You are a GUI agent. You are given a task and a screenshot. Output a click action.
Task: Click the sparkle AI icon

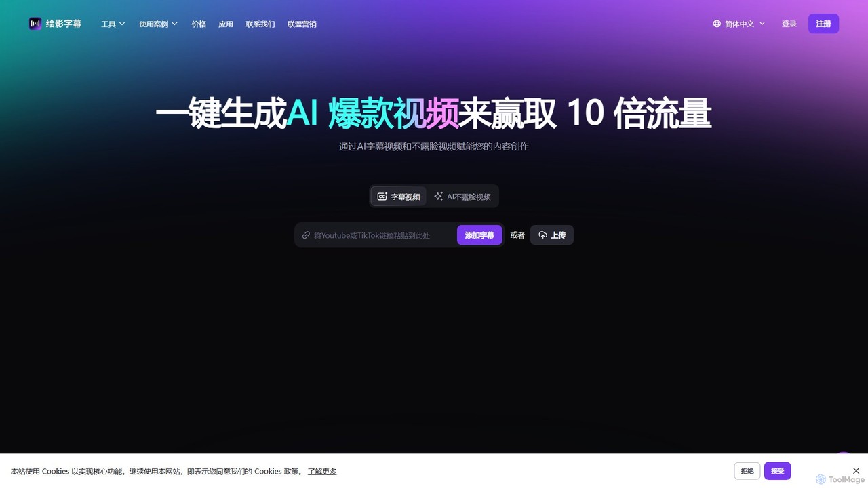click(439, 197)
